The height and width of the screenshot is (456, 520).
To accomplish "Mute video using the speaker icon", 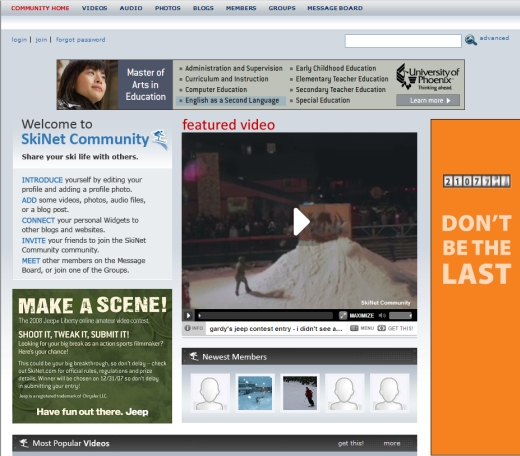I will (382, 315).
